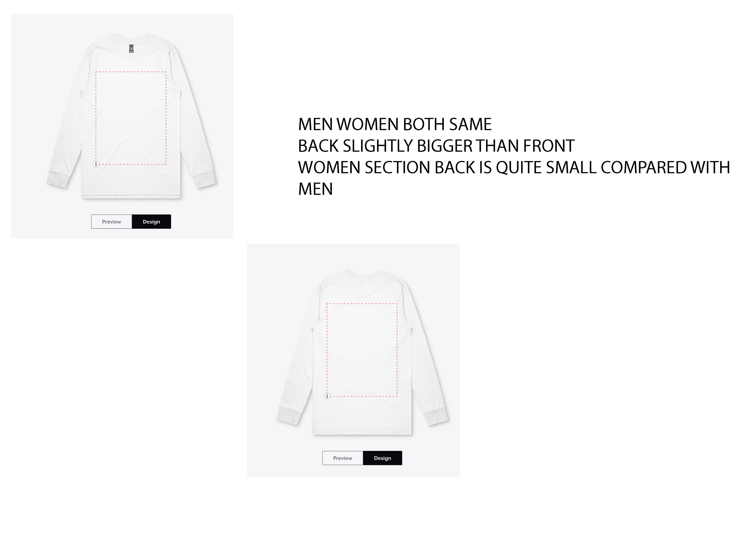Screen dimensions: 756x539
Task: Select Design mode under the front-view shirt
Action: click(151, 222)
